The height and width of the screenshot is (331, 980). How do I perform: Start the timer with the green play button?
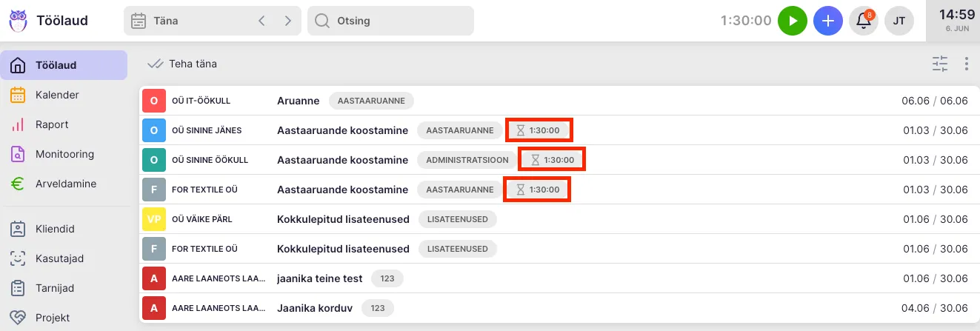(x=792, y=21)
